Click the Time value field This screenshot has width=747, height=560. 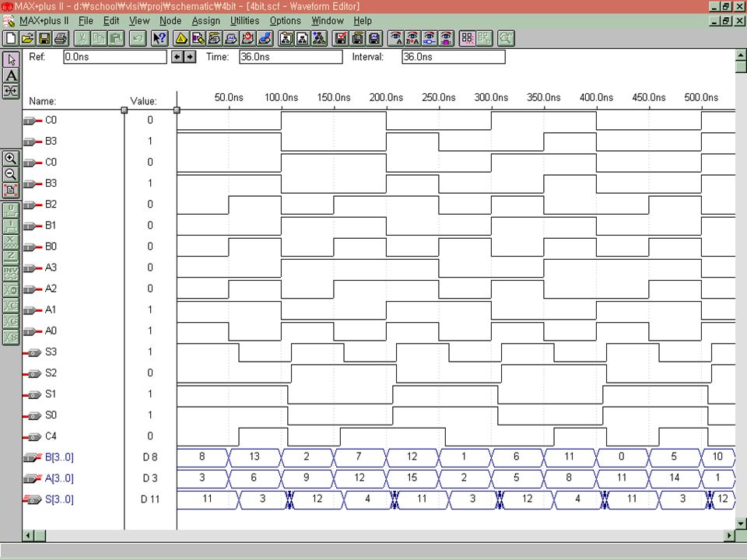290,57
